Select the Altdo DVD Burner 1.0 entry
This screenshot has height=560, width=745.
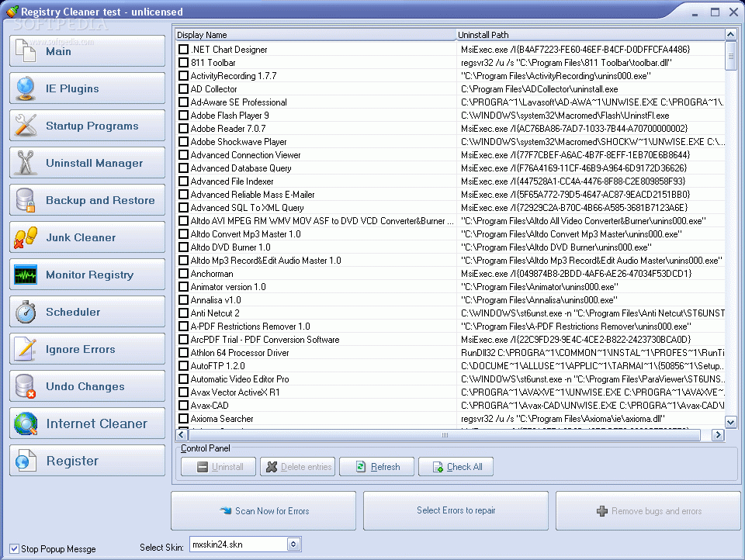click(x=230, y=247)
